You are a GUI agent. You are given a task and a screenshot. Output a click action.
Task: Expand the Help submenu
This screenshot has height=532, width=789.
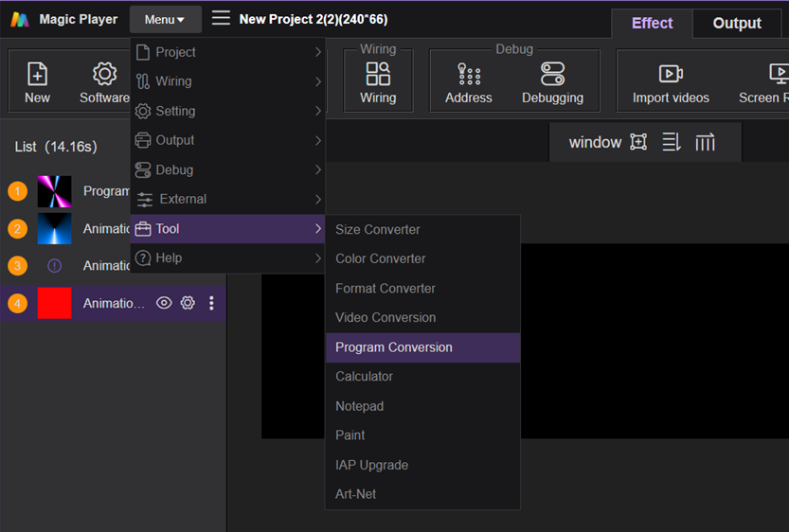pos(228,258)
